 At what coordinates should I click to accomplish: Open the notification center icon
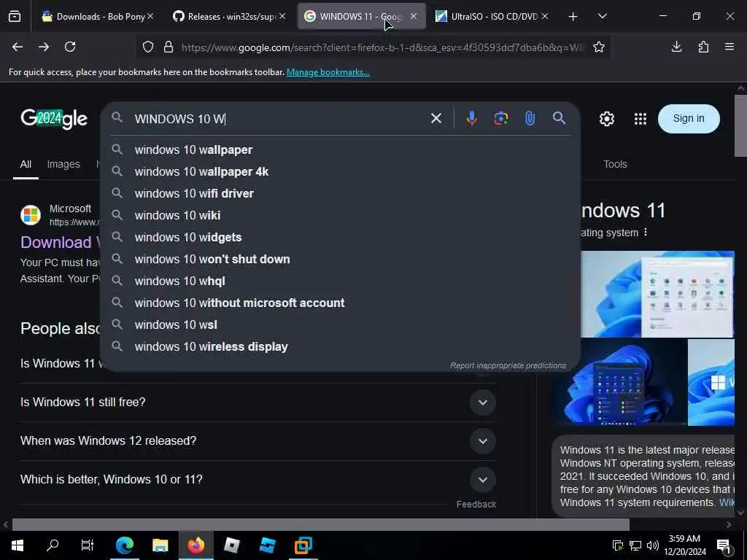click(x=724, y=545)
